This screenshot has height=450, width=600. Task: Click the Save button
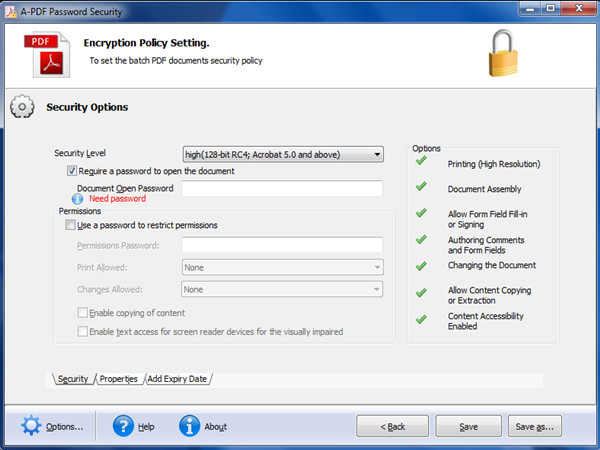(x=468, y=426)
